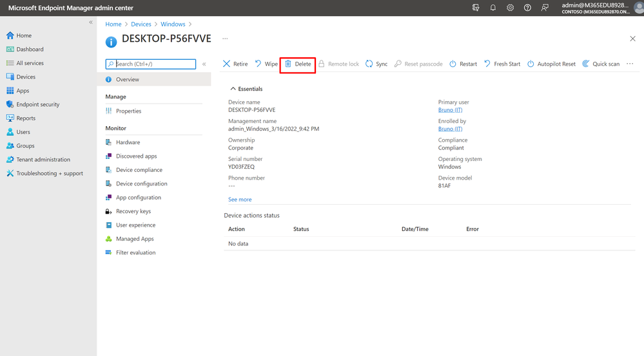Click the Delete device action

(x=298, y=64)
